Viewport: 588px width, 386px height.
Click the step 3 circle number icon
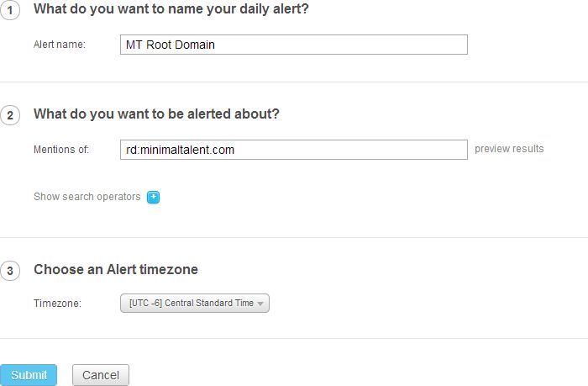click(x=8, y=271)
